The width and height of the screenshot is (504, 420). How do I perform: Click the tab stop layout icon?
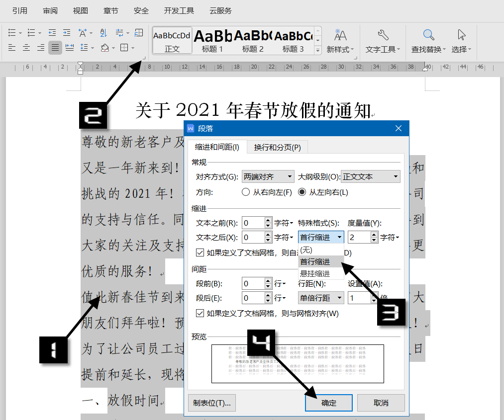pos(139,33)
